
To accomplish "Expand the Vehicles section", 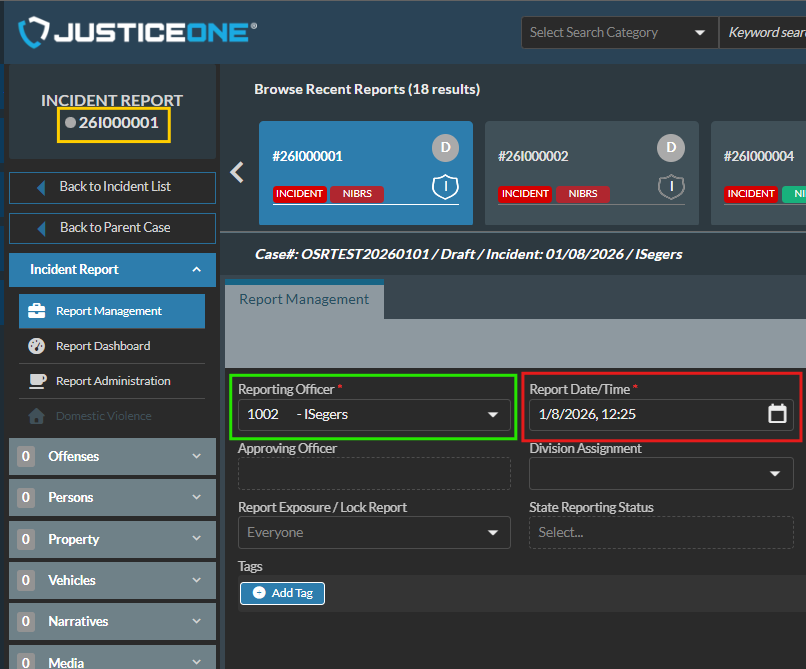I will [x=112, y=581].
